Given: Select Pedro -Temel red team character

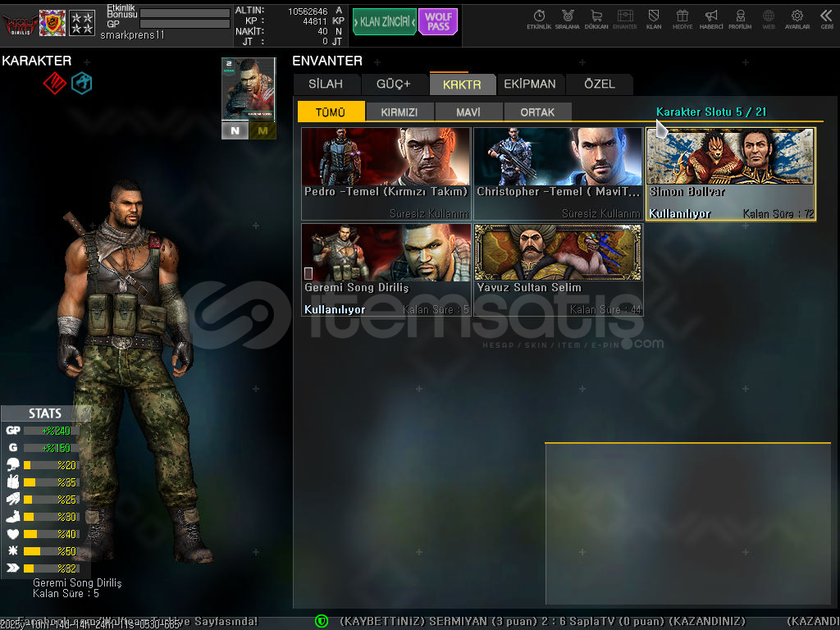Looking at the screenshot, I should point(386,173).
